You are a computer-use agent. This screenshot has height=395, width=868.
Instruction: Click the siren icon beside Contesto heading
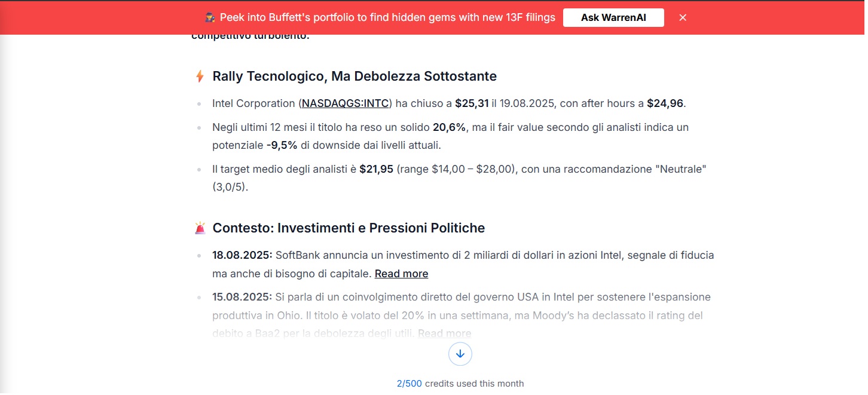click(200, 228)
